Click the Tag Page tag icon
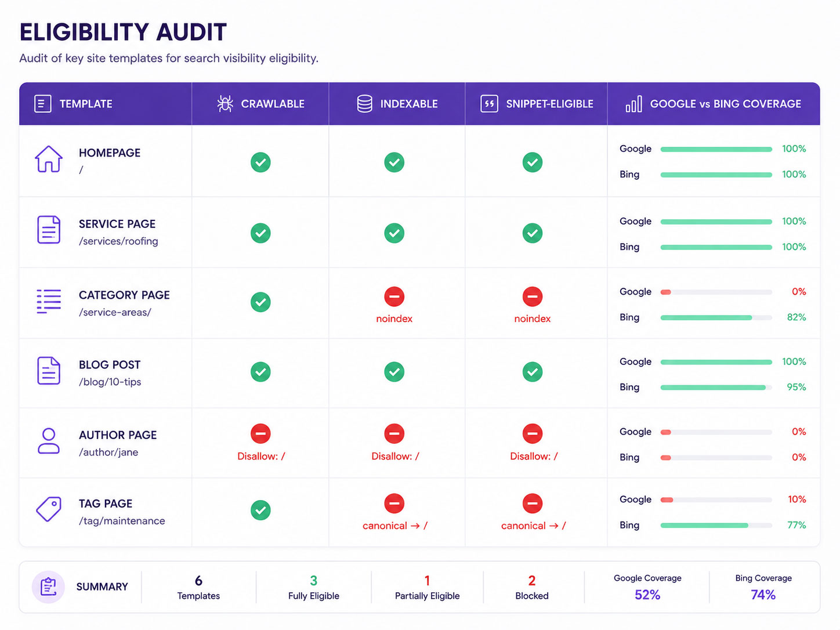Image resolution: width=840 pixels, height=630 pixels. pyautogui.click(x=49, y=509)
